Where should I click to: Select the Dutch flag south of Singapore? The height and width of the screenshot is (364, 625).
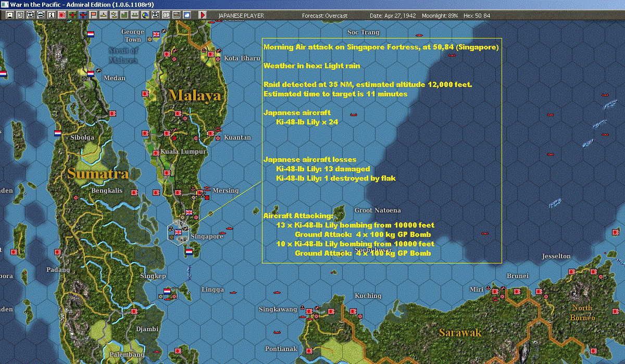click(189, 252)
